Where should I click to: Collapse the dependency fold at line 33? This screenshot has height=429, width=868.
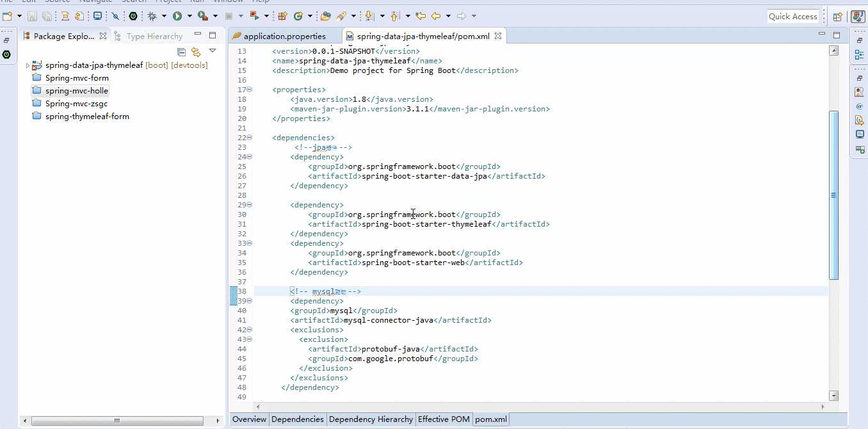click(250, 243)
